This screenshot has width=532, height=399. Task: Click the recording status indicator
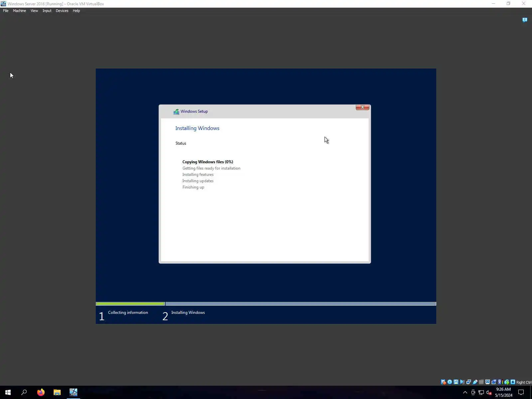[494, 382]
